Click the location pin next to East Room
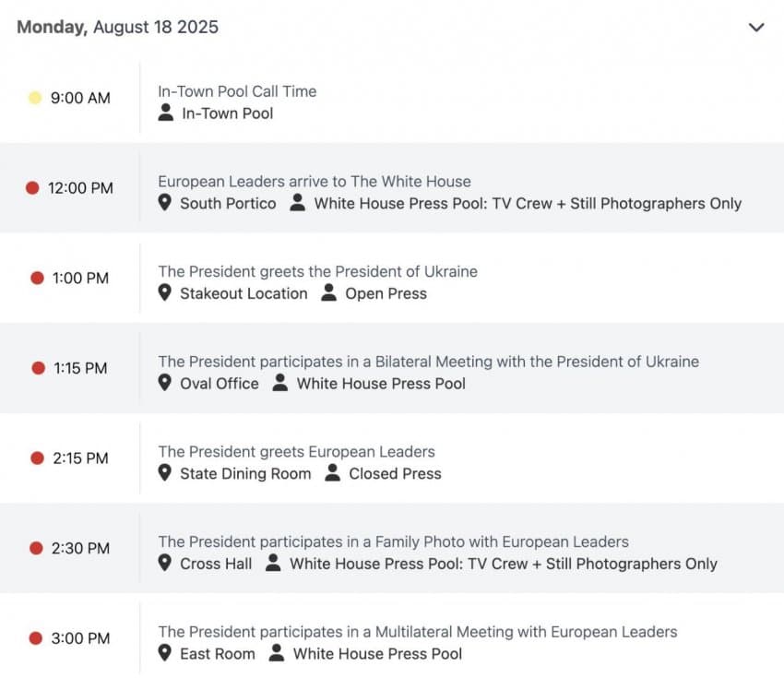Viewport: 784px width, 678px height. pyautogui.click(x=165, y=652)
